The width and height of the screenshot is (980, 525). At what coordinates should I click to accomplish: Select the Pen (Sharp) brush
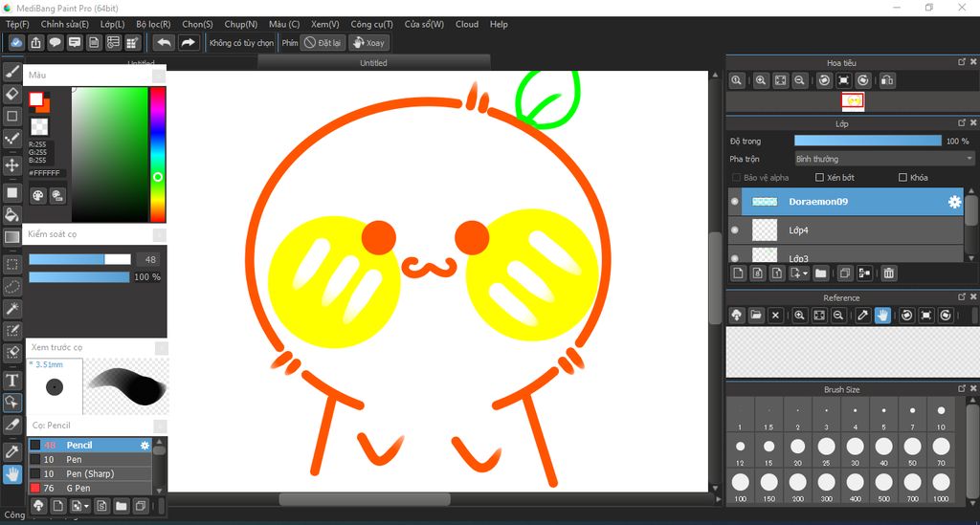pyautogui.click(x=91, y=473)
